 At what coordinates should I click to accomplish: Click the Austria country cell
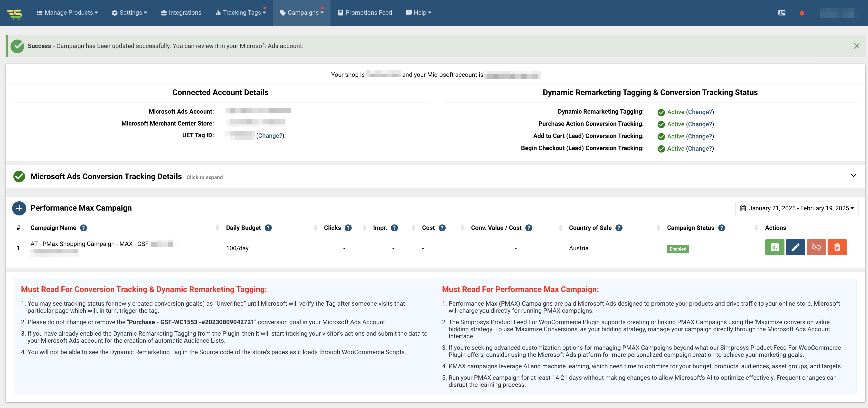pos(579,248)
